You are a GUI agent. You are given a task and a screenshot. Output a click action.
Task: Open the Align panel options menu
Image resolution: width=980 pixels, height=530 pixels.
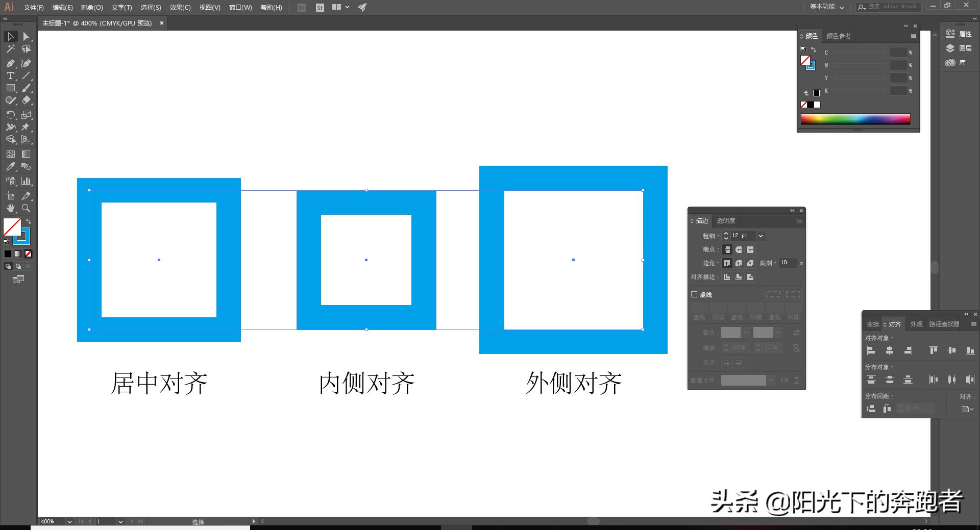click(x=973, y=324)
